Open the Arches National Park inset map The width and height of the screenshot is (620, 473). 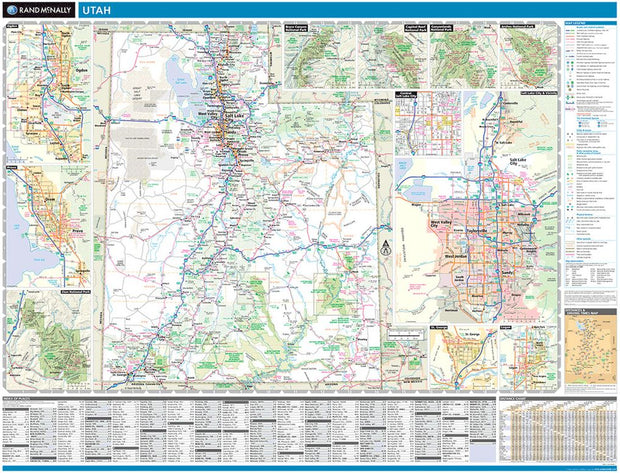[529, 56]
